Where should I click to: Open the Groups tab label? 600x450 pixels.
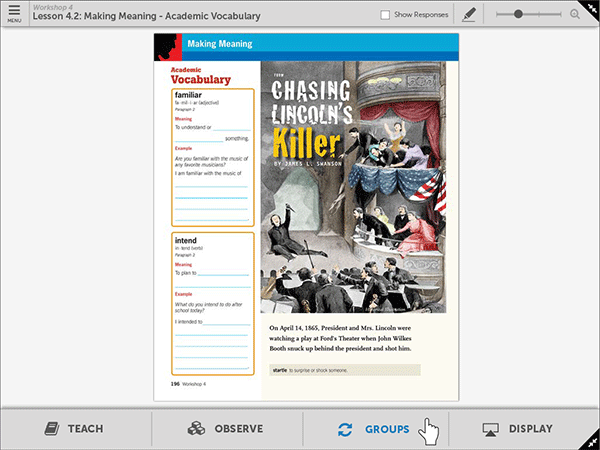click(x=387, y=429)
